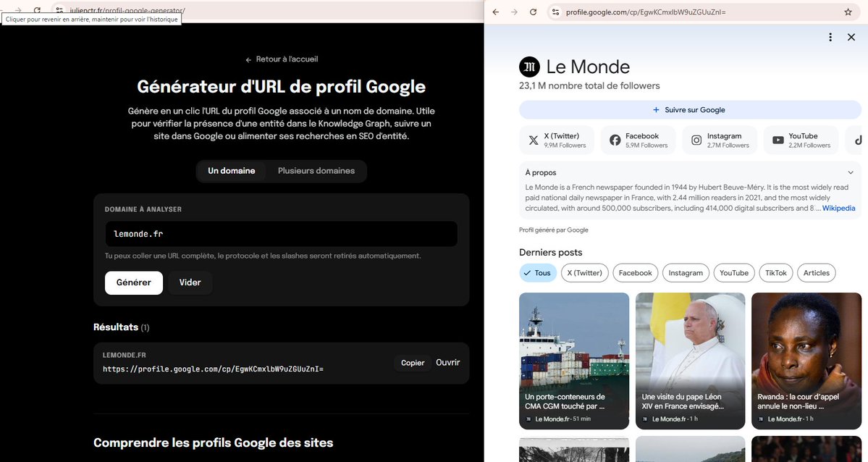Click the Résultats (1) heading
868x462 pixels.
[x=121, y=327]
